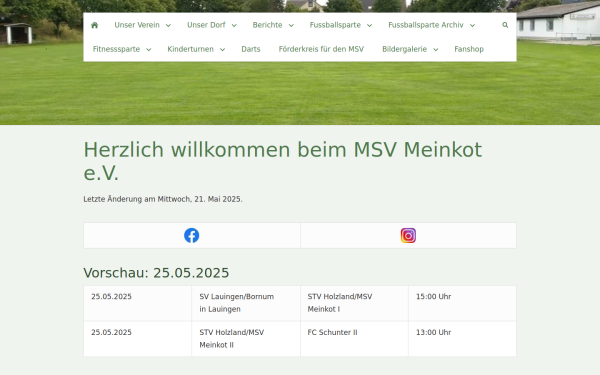
Task: Open the Instagram icon link
Action: tap(408, 235)
